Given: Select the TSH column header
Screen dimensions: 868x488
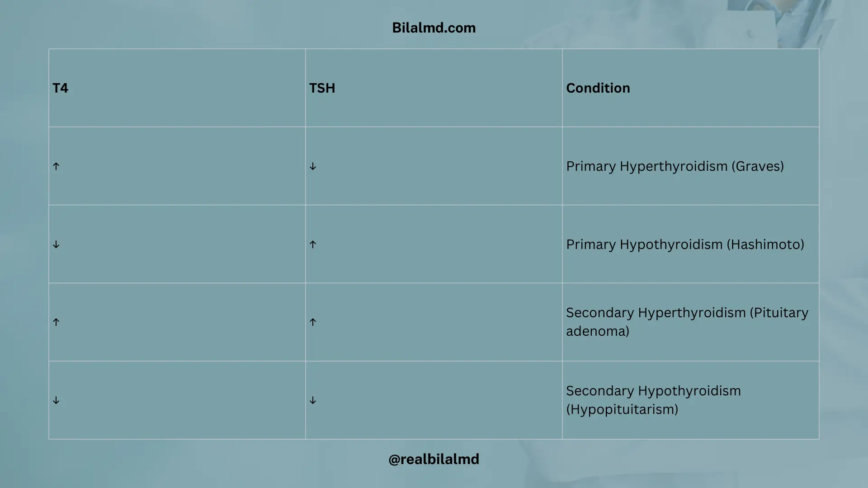Looking at the screenshot, I should click(x=322, y=88).
